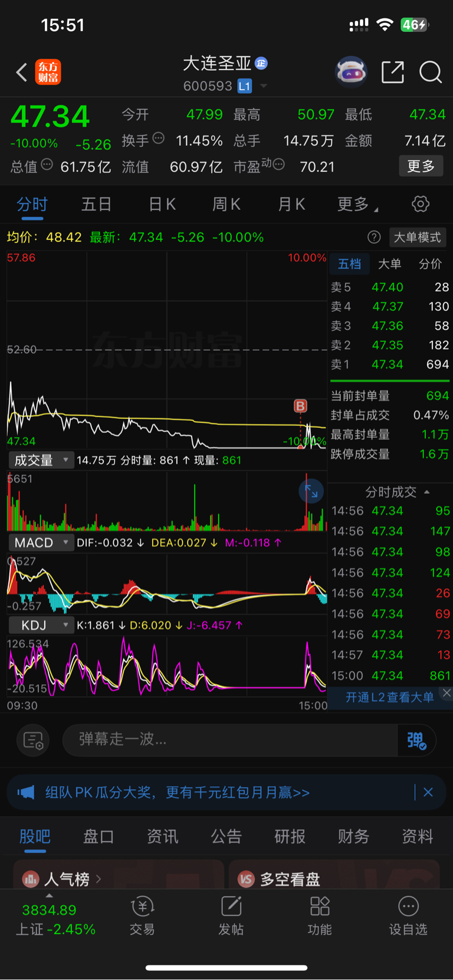Screen dimensions: 453x980
Task: Expand the 上证 index bar arrow
Action: pos(49,895)
